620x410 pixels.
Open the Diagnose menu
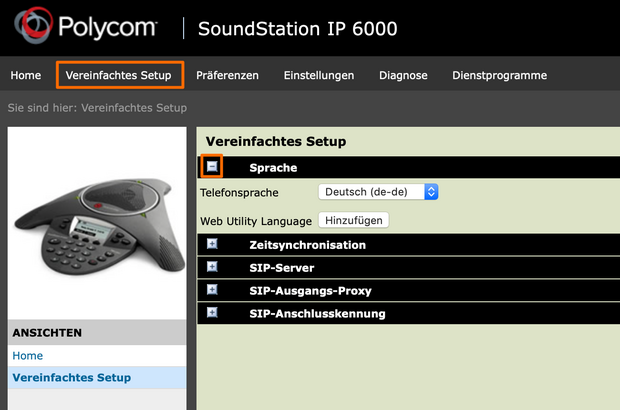403,75
